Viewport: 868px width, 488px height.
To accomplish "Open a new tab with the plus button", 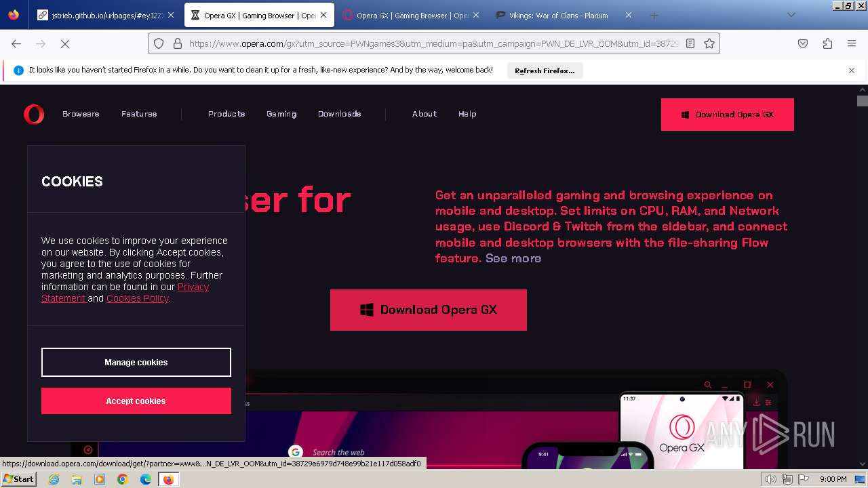I will (x=654, y=15).
